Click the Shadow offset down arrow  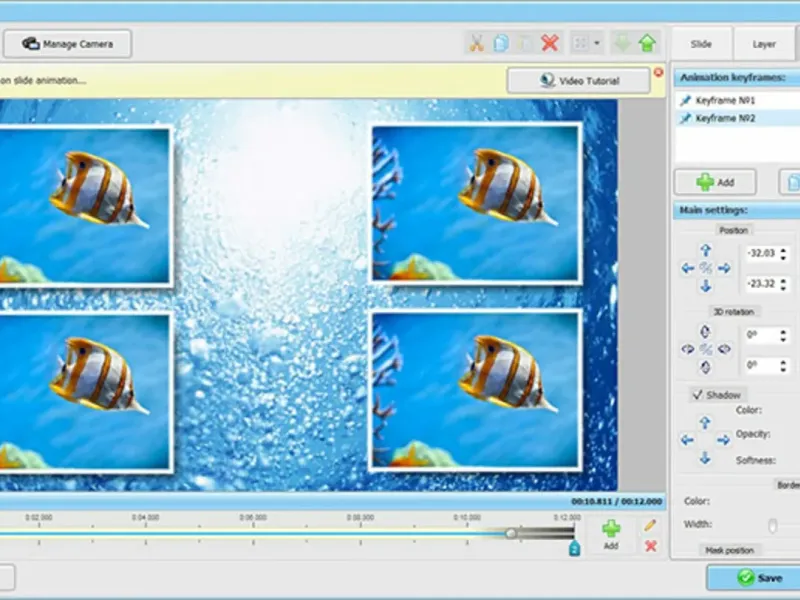click(x=705, y=458)
